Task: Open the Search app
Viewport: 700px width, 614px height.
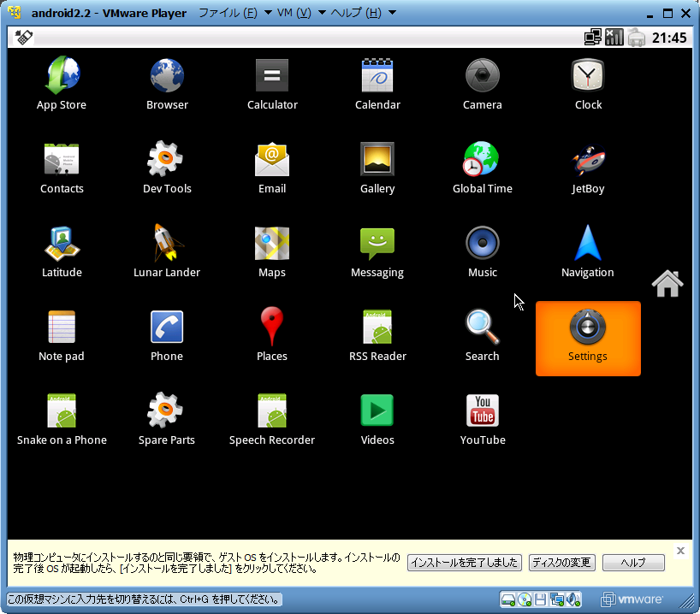Action: pyautogui.click(x=482, y=335)
